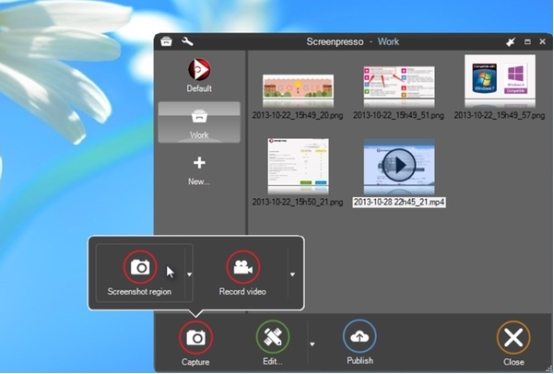
Task: Toggle the pin icon in the title bar
Action: click(510, 42)
